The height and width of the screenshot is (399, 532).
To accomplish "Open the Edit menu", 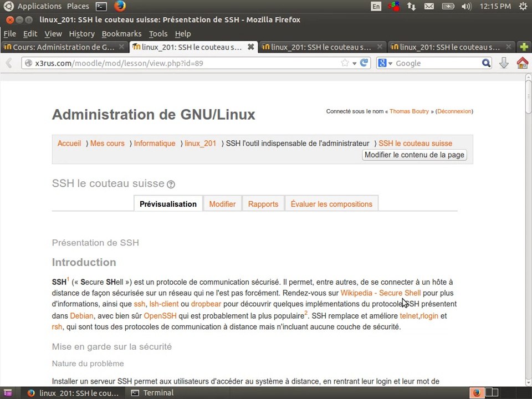I will point(30,34).
